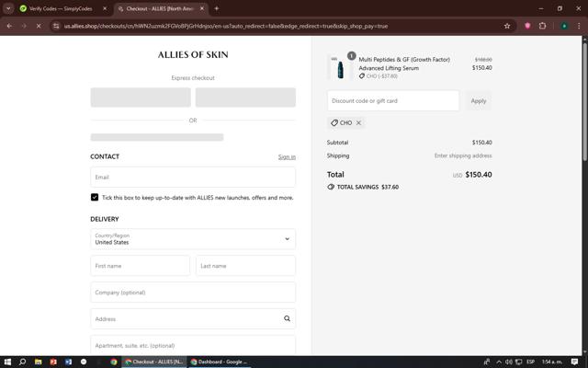
Task: View site information in address bar
Action: (x=56, y=26)
